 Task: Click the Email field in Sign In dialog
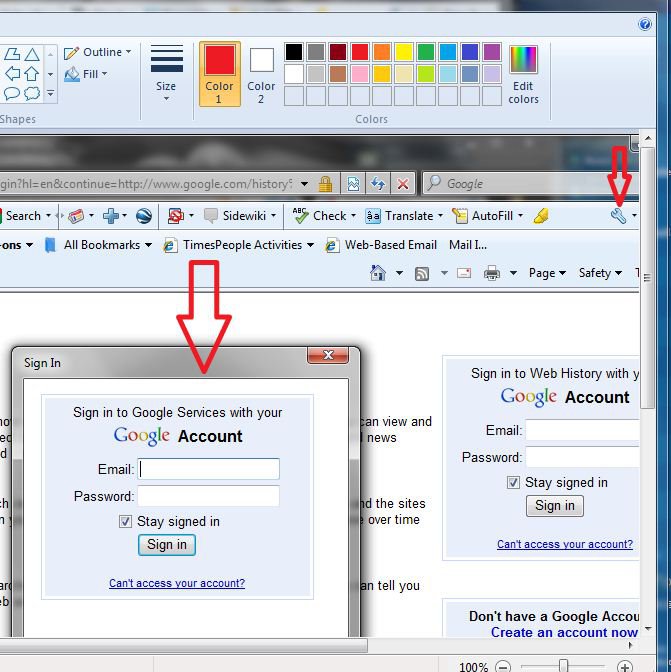tap(209, 469)
